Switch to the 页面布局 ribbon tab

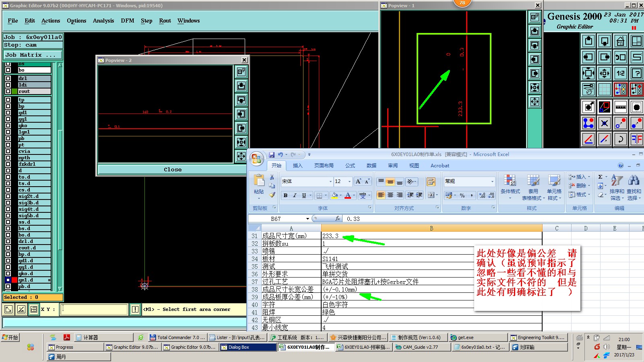[x=324, y=166]
